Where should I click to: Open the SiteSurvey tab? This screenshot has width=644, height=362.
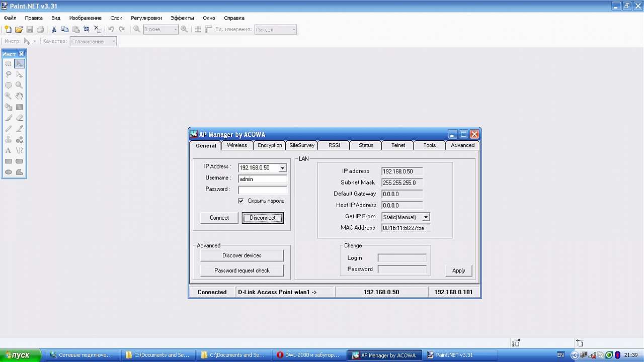tap(302, 145)
